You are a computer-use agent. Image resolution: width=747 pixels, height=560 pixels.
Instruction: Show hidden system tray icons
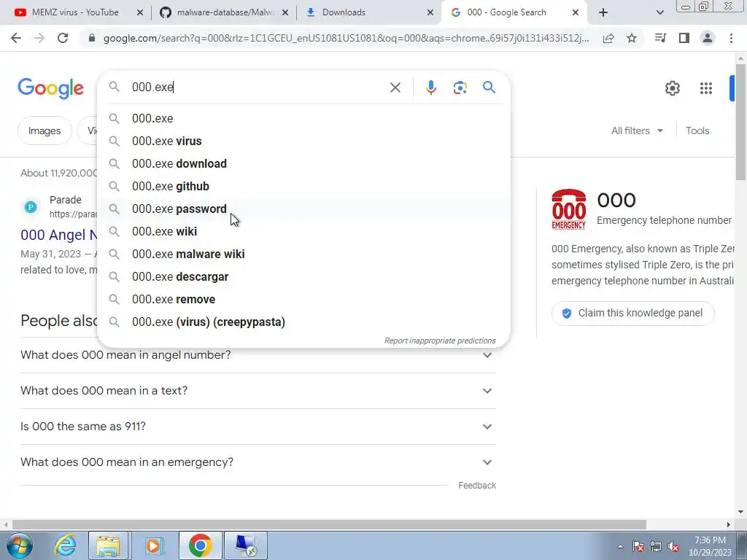[620, 546]
